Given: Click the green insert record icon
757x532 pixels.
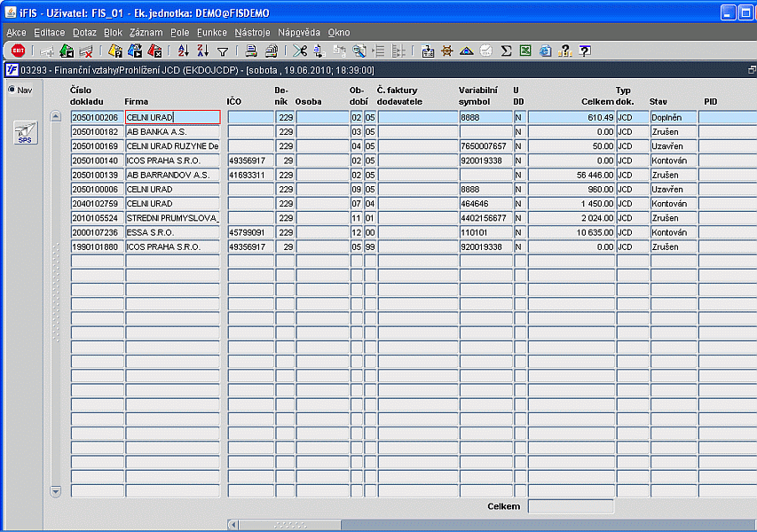Looking at the screenshot, I should click(67, 51).
